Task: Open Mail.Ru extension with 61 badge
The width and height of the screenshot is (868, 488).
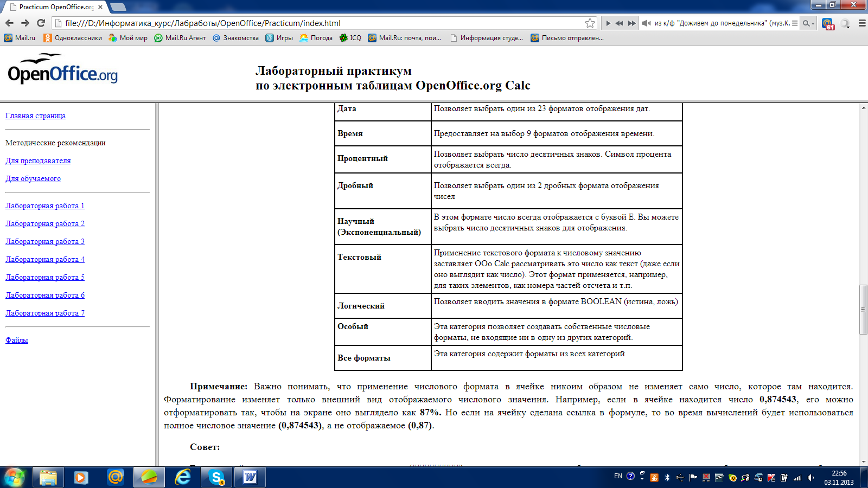Action: 828,23
